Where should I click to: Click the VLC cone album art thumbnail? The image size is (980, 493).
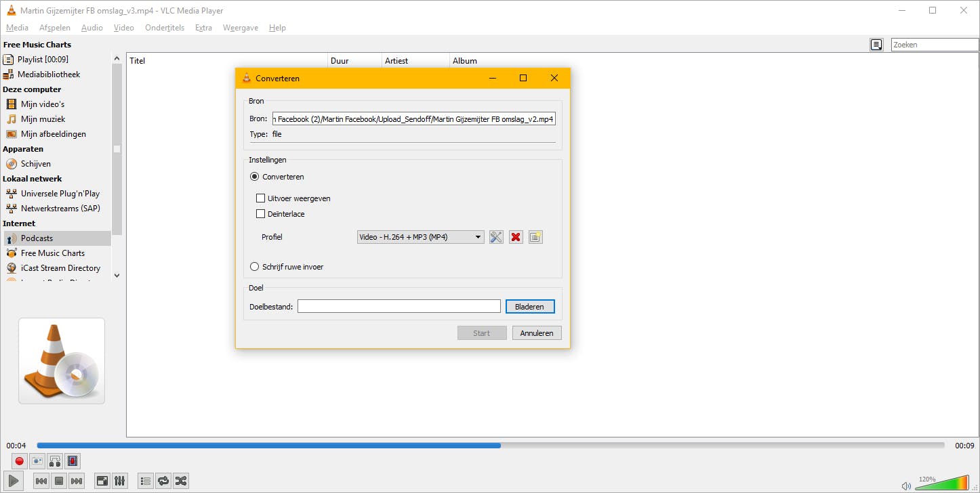(62, 361)
